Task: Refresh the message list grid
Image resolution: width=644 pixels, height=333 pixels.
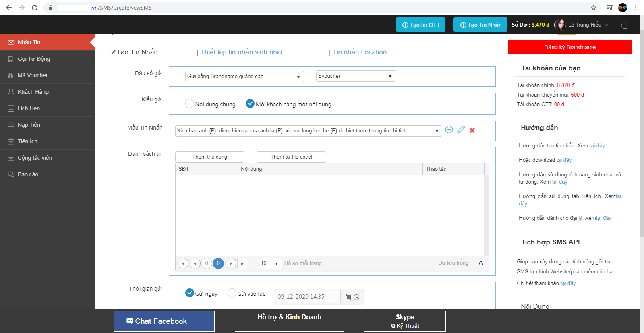Action: [x=481, y=263]
